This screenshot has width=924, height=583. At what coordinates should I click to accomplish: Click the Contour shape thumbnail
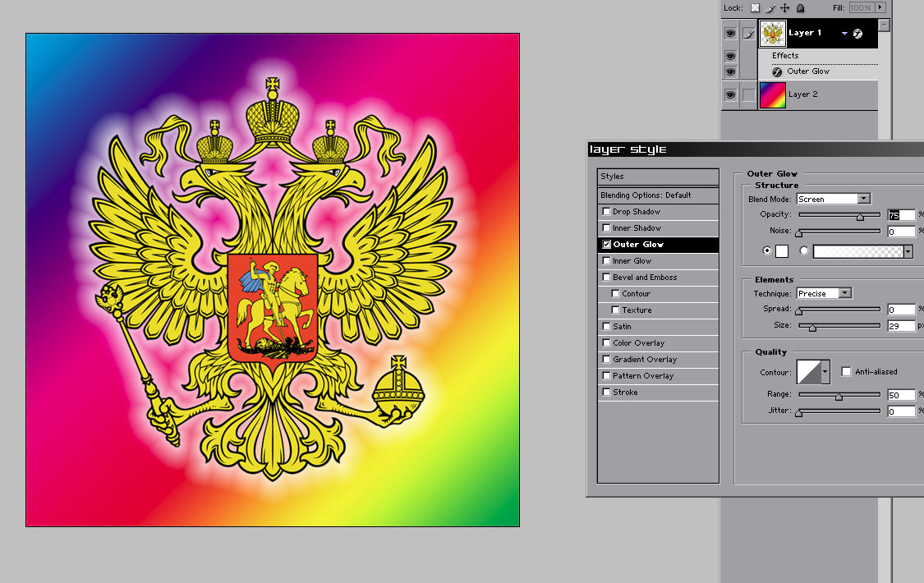tap(808, 372)
